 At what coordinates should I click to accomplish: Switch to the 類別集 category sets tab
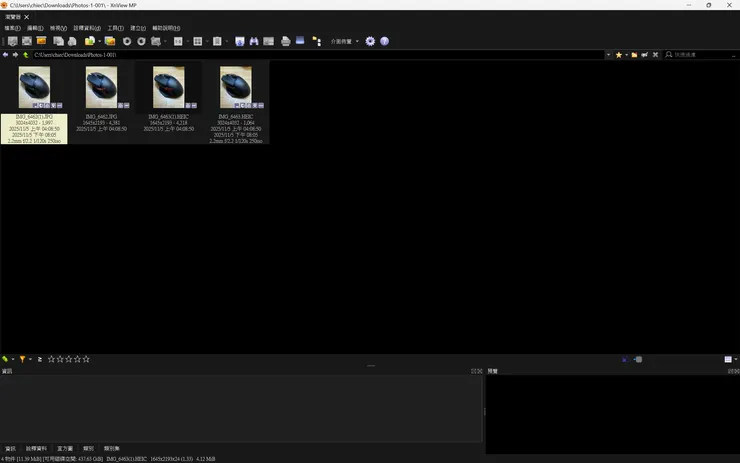click(x=112, y=448)
